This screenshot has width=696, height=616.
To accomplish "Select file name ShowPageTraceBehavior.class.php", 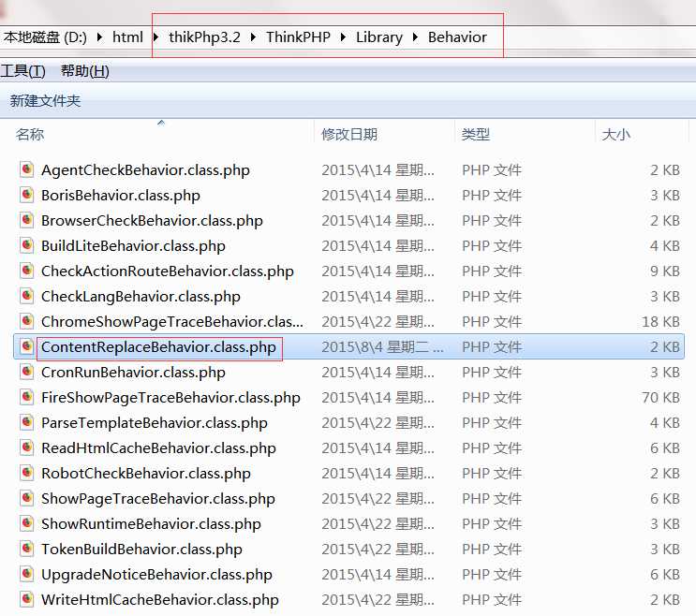I will 158,498.
